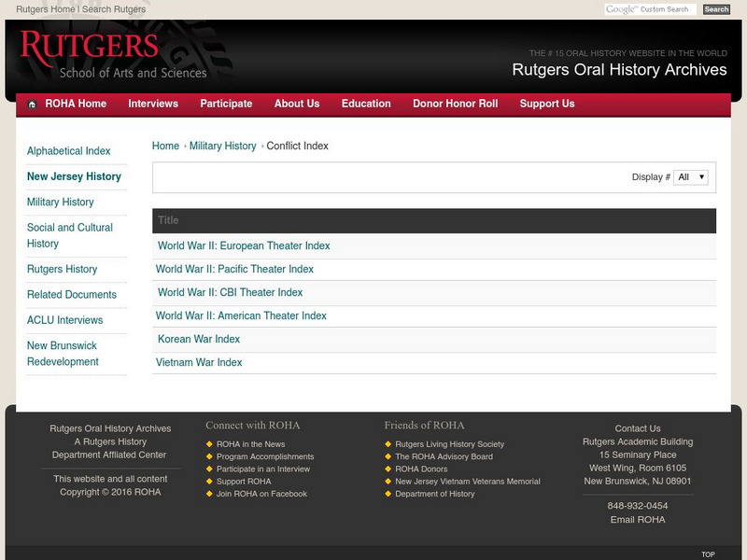Open the Education menu
Viewport: 747px width, 560px height.
point(366,104)
